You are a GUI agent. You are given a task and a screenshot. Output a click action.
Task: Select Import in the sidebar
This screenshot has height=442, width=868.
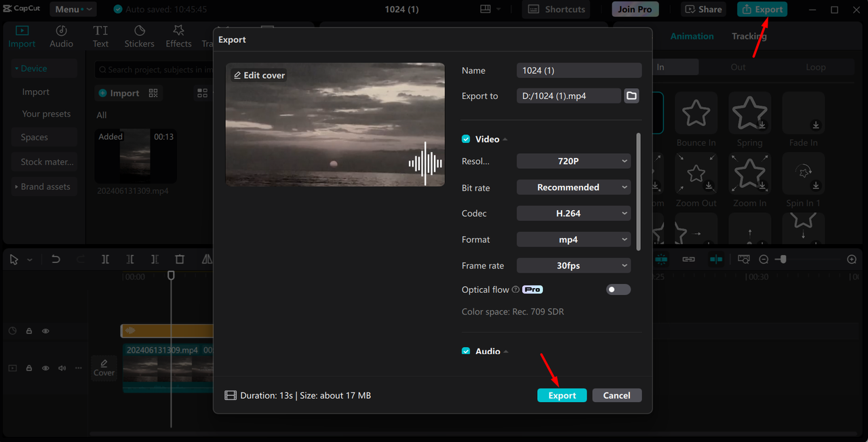pos(36,92)
